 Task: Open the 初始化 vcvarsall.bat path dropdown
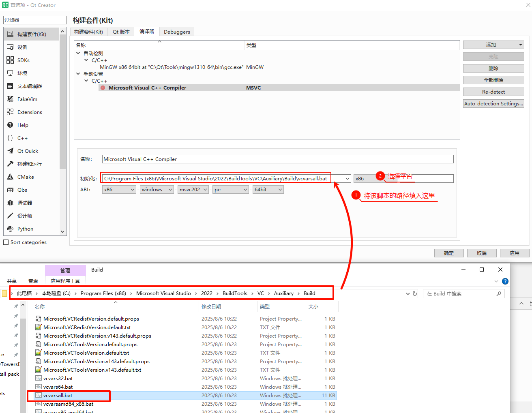[x=348, y=178]
